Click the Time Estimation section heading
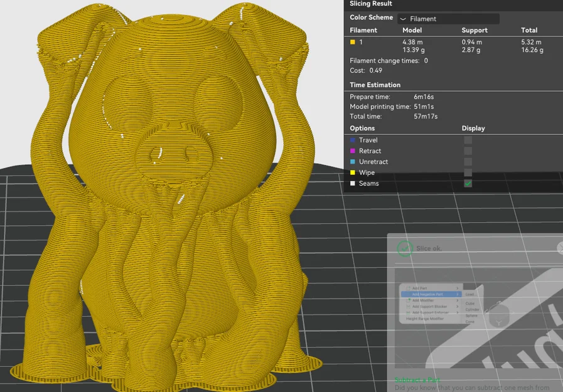Viewport: 563px width, 392px height. click(x=375, y=85)
